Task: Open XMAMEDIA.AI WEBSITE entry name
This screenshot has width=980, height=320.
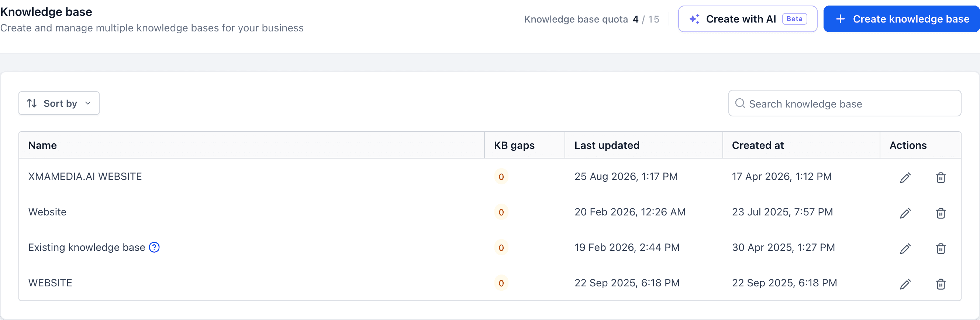Action: coord(85,176)
